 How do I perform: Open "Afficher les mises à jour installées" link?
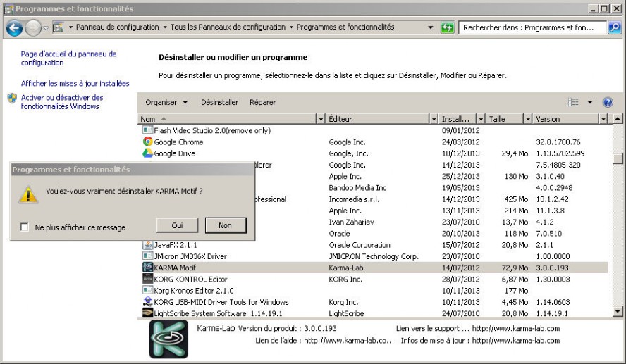[75, 83]
